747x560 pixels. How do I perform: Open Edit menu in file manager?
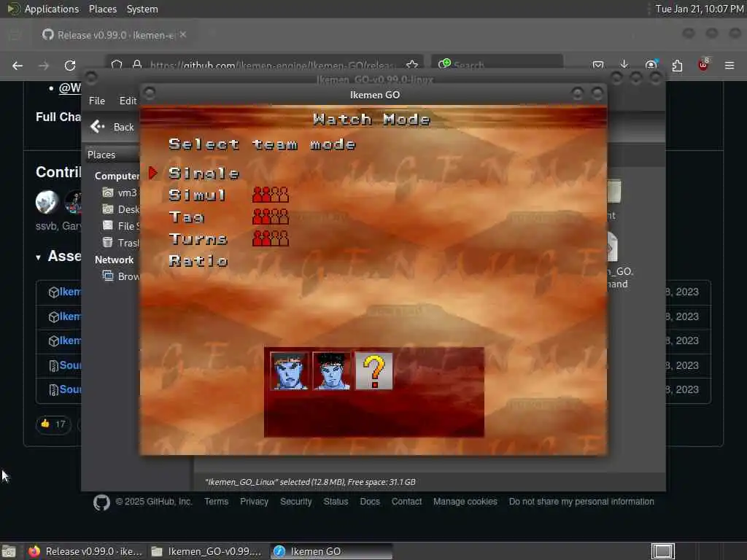pyautogui.click(x=128, y=101)
